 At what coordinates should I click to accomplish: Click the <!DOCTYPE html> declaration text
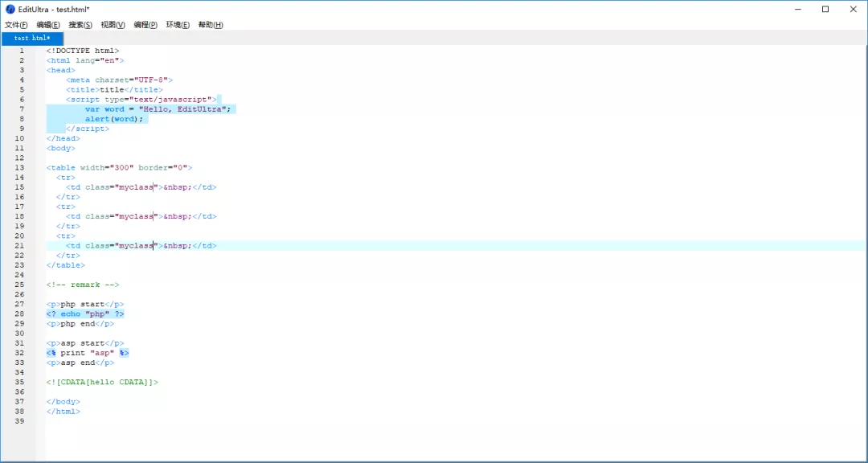point(83,51)
